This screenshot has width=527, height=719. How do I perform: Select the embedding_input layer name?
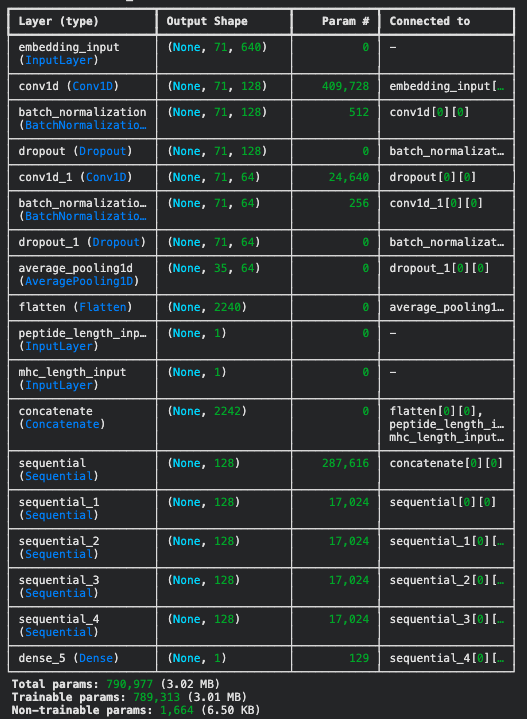tap(69, 47)
